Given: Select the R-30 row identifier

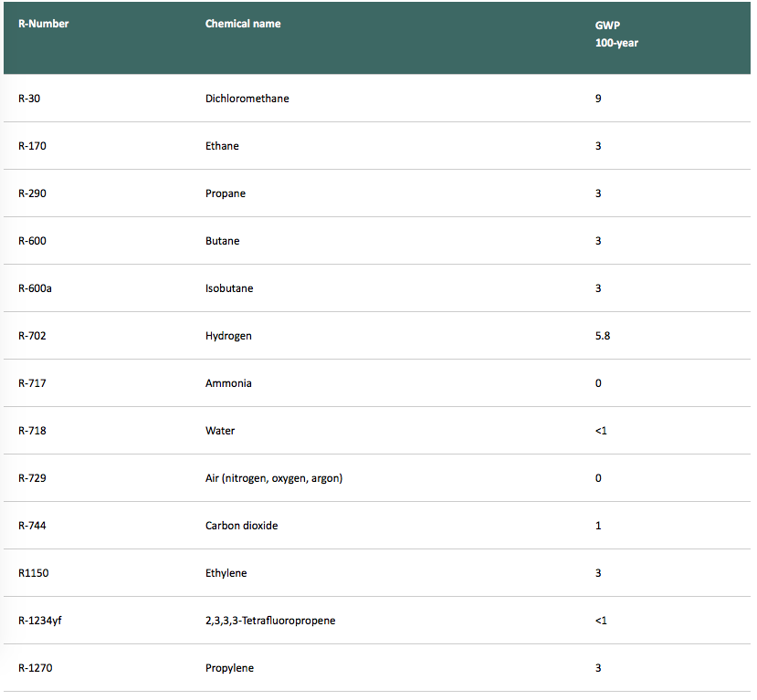Looking at the screenshot, I should 29,99.
